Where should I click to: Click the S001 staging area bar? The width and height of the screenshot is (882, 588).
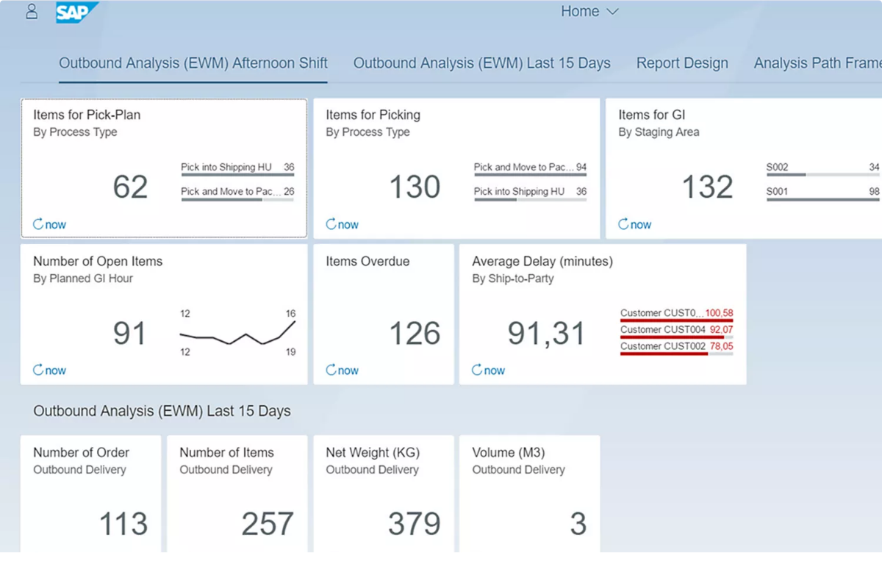[822, 199]
